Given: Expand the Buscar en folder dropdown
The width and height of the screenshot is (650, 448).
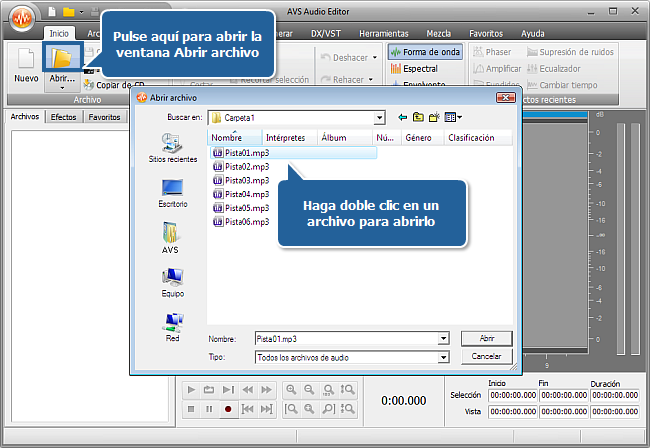Looking at the screenshot, I should [380, 117].
